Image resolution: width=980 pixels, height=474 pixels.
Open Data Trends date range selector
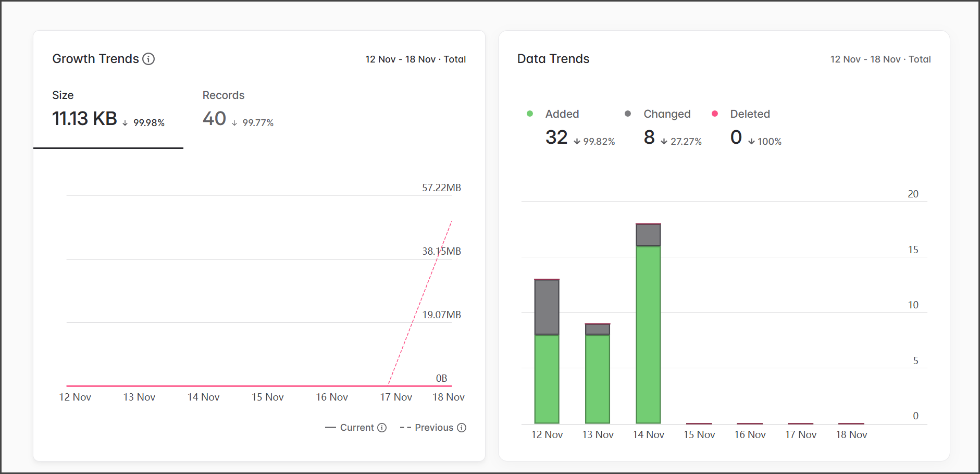pyautogui.click(x=880, y=59)
